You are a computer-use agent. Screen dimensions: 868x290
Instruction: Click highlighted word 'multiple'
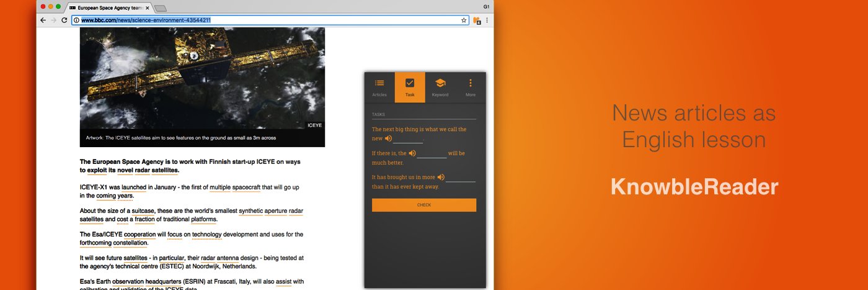[219, 187]
